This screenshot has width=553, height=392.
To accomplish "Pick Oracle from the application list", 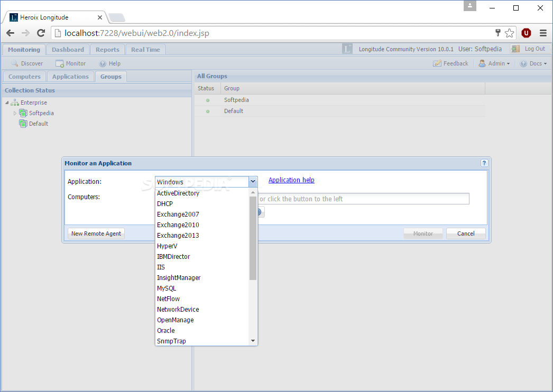I will point(202,331).
